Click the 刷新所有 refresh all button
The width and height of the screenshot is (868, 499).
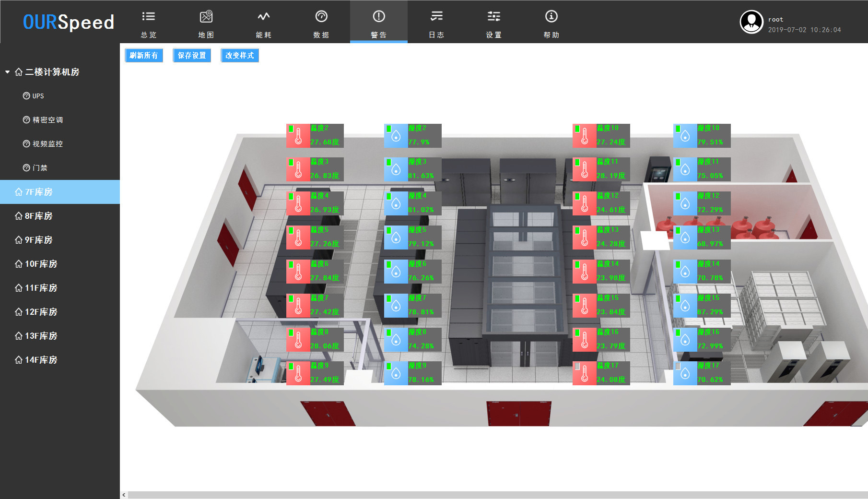point(144,56)
